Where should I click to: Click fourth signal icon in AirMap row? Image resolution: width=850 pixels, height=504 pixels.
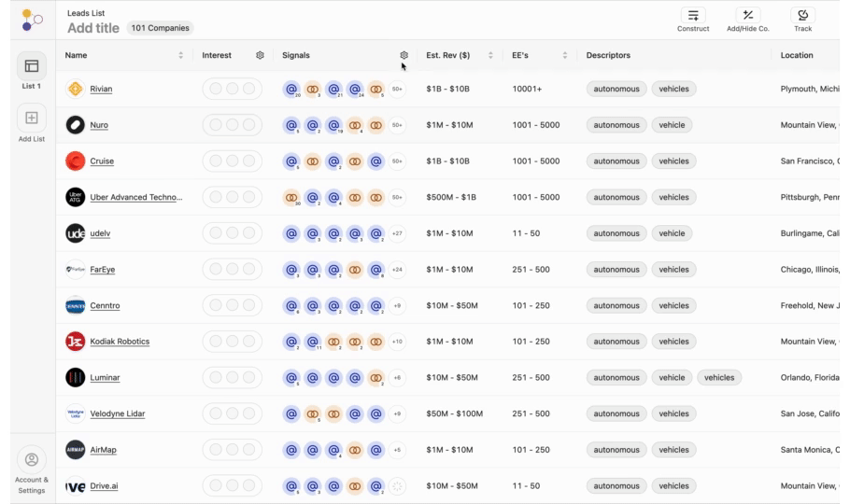click(355, 450)
